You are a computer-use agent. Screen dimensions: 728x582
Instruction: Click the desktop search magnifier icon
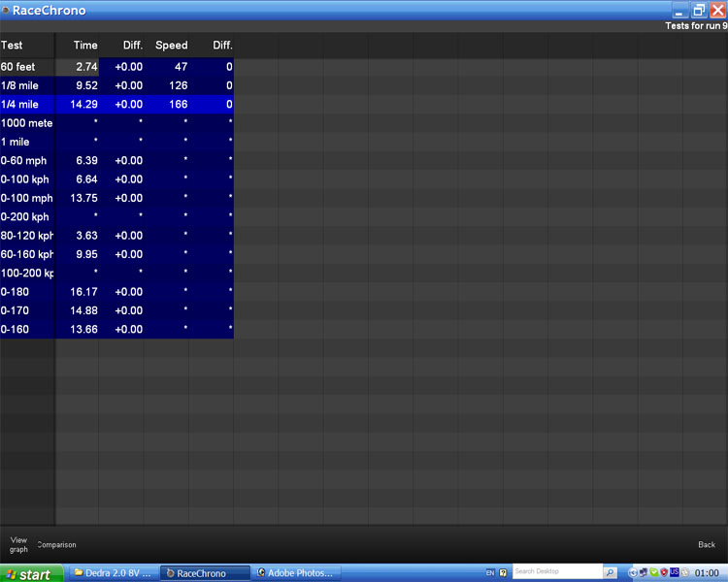(x=611, y=572)
